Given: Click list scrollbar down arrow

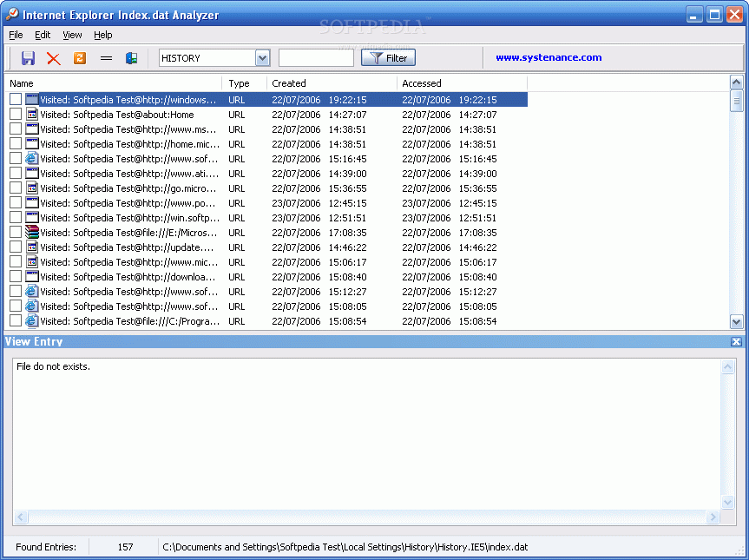Looking at the screenshot, I should click(737, 321).
